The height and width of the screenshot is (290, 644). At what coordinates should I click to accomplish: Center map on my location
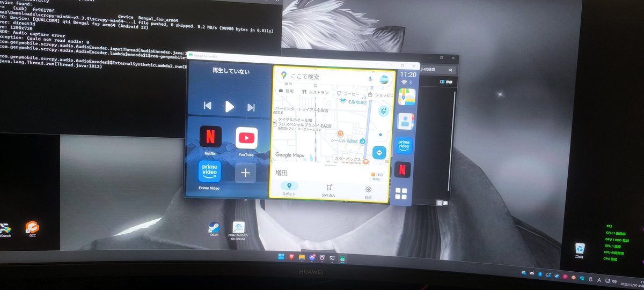[x=380, y=135]
